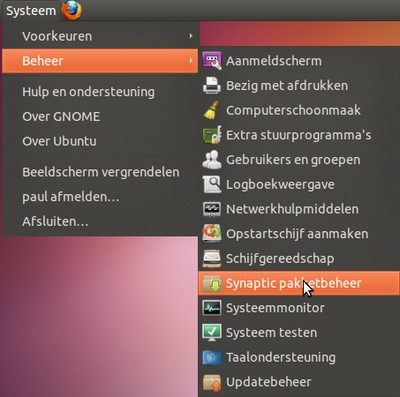Click the drive icon for Schijfgereedschap
The width and height of the screenshot is (400, 397).
coord(212,258)
